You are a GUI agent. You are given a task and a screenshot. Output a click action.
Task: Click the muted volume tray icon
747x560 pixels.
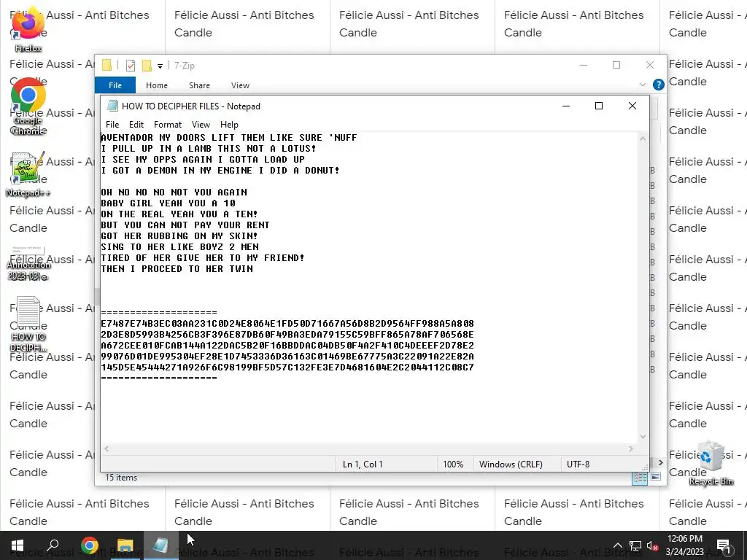click(x=652, y=545)
